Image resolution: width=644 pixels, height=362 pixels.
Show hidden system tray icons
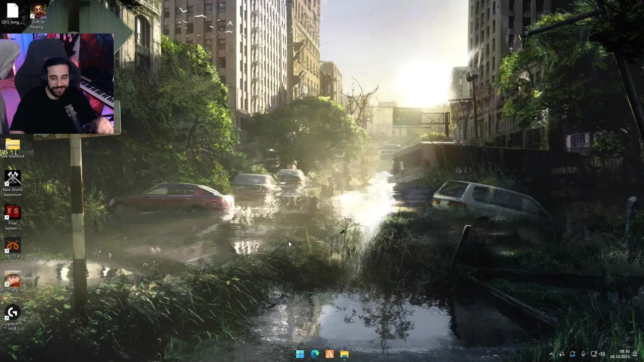click(551, 354)
